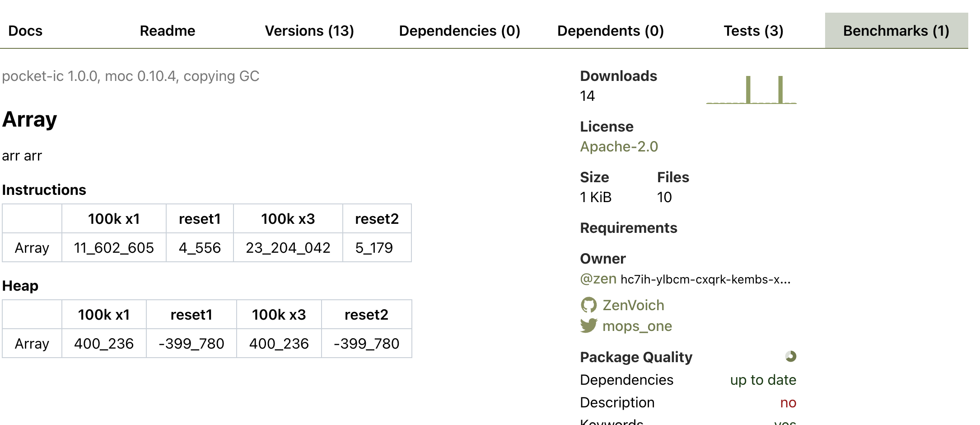Go to the Tests (3) tab
The width and height of the screenshot is (980, 425).
(x=753, y=31)
